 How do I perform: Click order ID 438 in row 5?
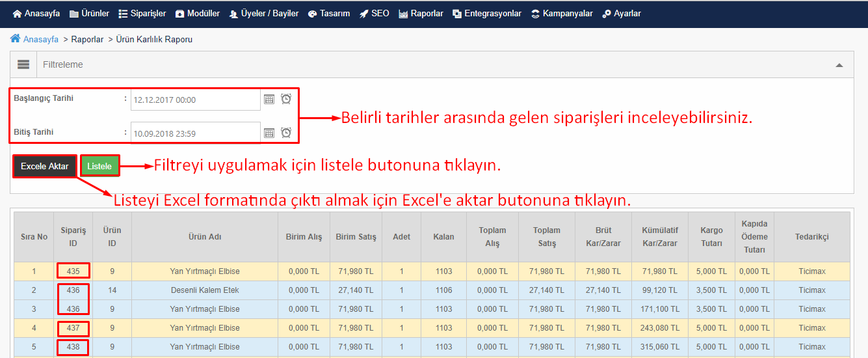click(73, 347)
